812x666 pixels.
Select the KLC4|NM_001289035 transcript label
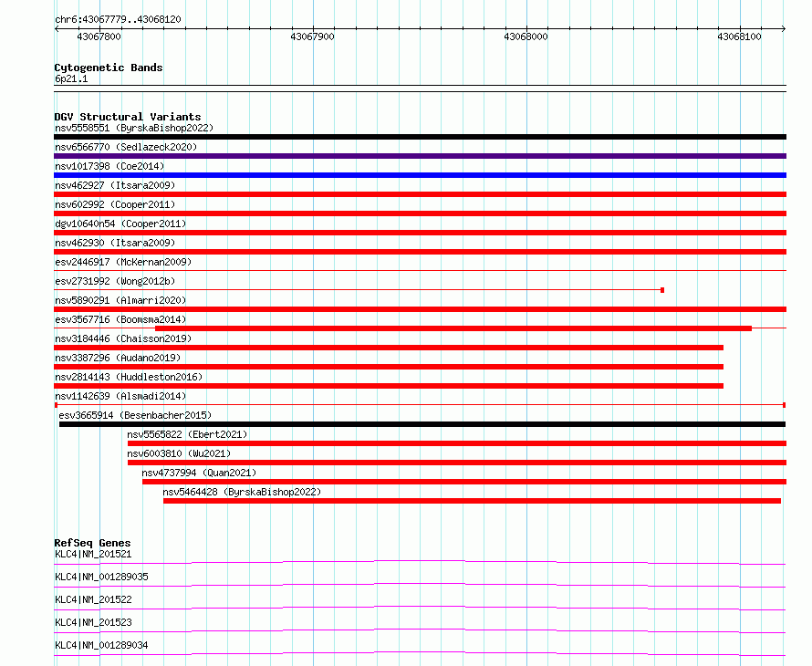(x=101, y=577)
